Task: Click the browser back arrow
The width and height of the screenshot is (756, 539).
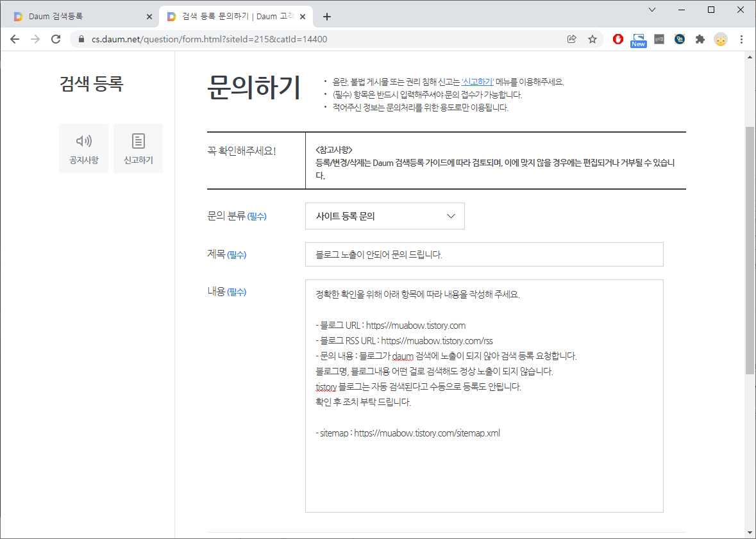Action: point(15,39)
